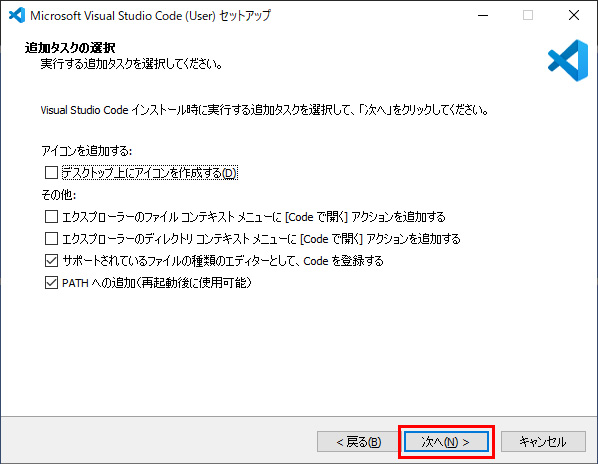Enable the directory context menu 'Code で開く' checkbox

[x=51, y=239]
